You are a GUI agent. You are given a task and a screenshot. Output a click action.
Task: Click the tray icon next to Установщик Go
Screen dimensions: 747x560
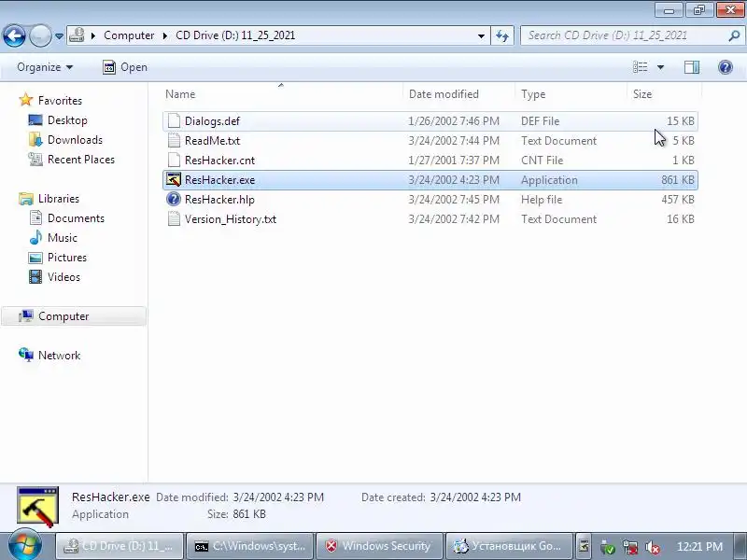(583, 546)
